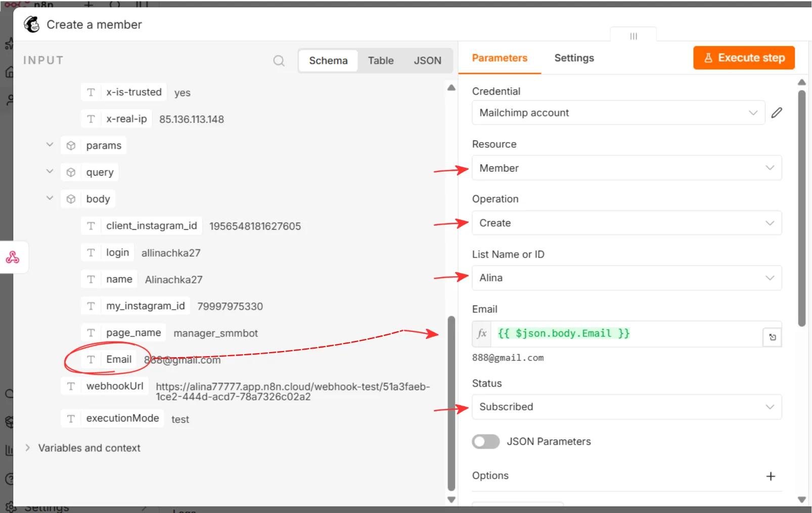Open the Status dropdown showing Subscribed
Screen dimensions: 812x513
pyautogui.click(x=626, y=407)
